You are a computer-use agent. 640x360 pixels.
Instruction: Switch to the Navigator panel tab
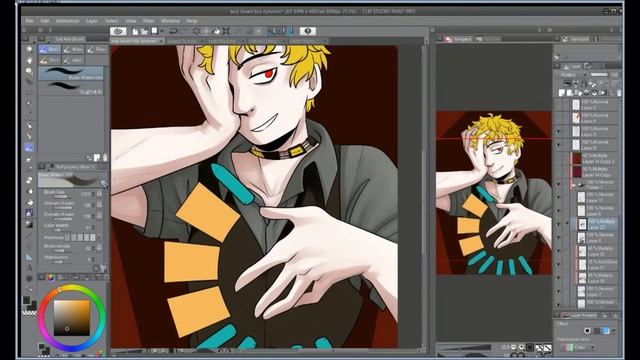coord(458,39)
